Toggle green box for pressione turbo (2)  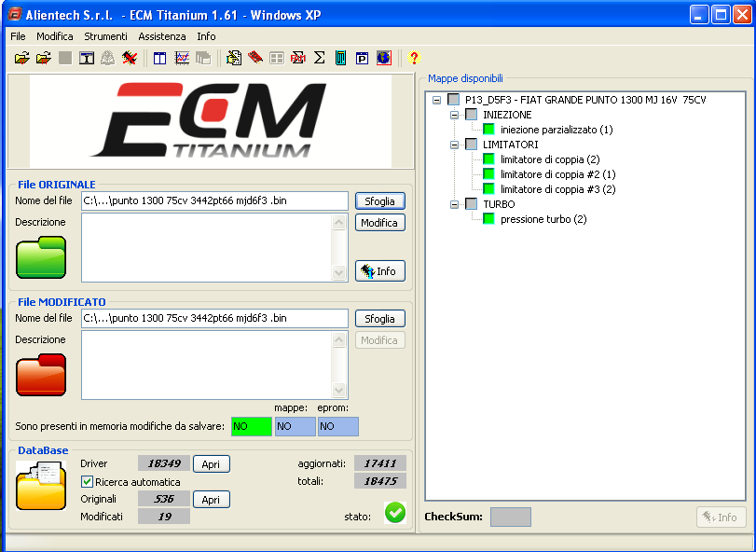point(488,219)
